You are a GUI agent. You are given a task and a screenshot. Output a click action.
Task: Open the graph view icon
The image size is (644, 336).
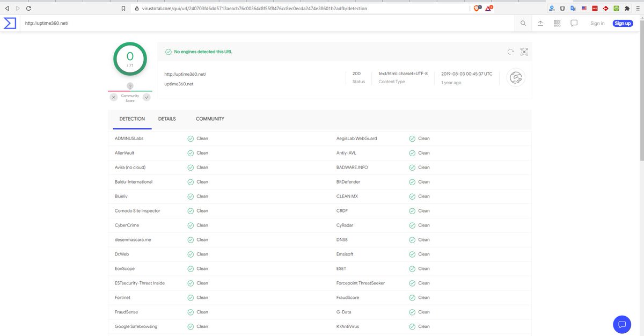pyautogui.click(x=524, y=52)
